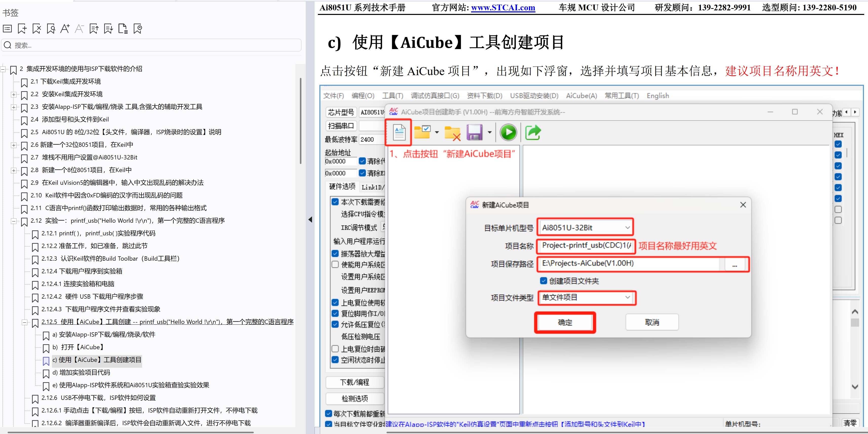Click the 取消 button
Screen dimensions: 868x434
point(652,322)
